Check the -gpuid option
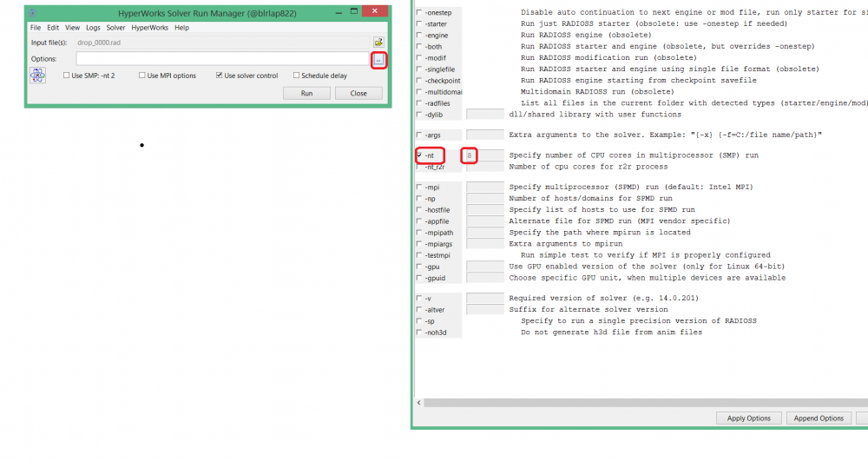Image resolution: width=868 pixels, height=461 pixels. click(419, 278)
